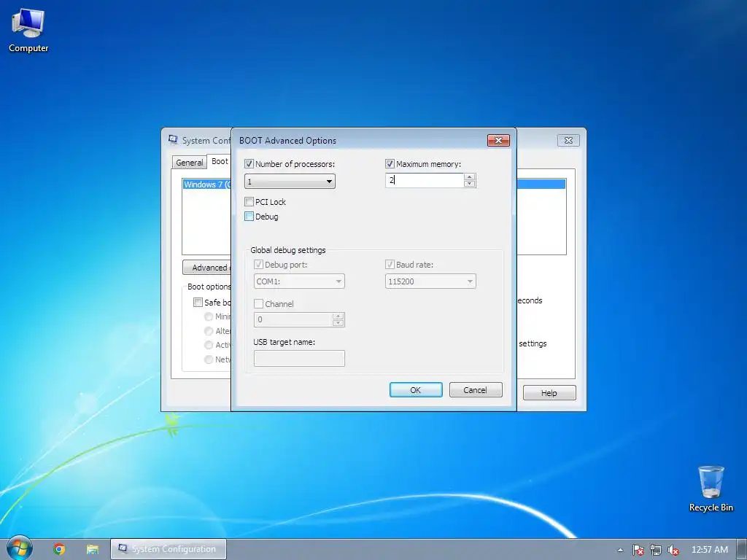747x560 pixels.
Task: Uncheck Maximum memory checkbox
Action: (390, 164)
